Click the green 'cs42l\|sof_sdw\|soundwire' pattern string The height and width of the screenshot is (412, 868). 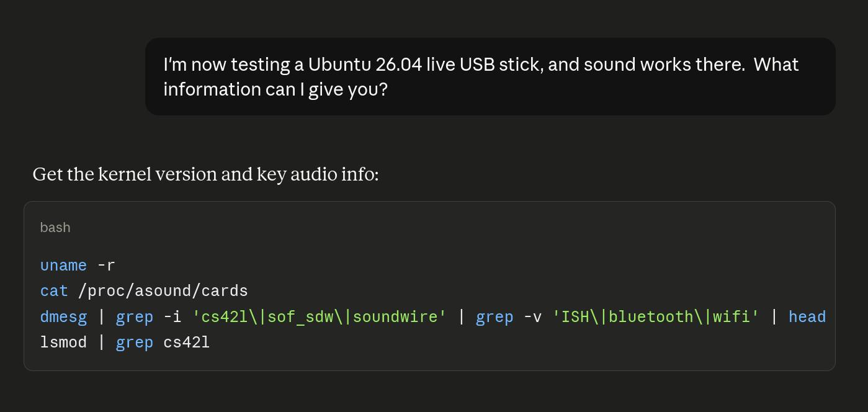320,317
